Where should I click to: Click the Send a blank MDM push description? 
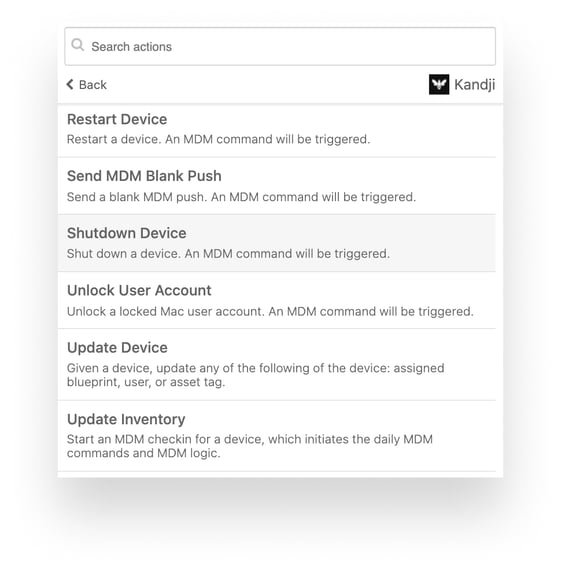[241, 197]
